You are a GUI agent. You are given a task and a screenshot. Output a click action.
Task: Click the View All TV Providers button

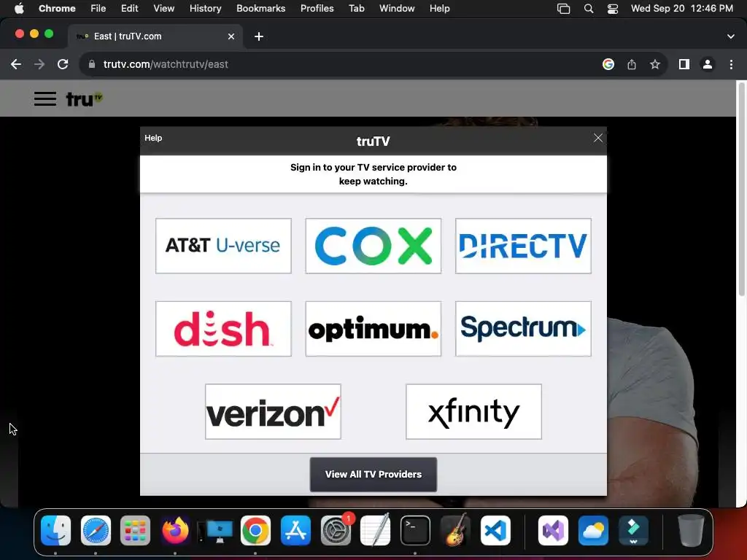coord(373,474)
